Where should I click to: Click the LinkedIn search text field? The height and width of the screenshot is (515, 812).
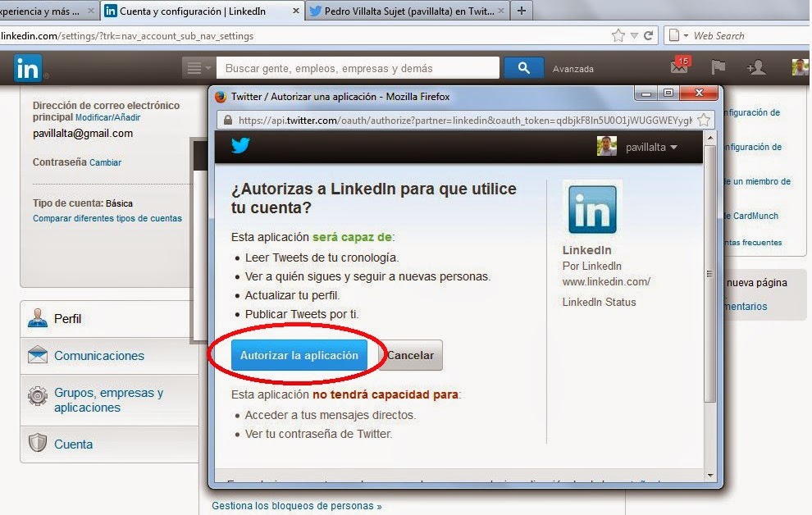358,68
